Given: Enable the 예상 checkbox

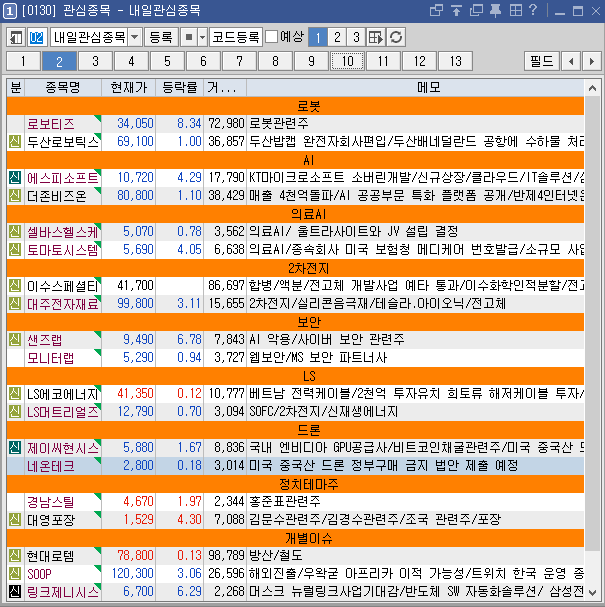Looking at the screenshot, I should 272,37.
